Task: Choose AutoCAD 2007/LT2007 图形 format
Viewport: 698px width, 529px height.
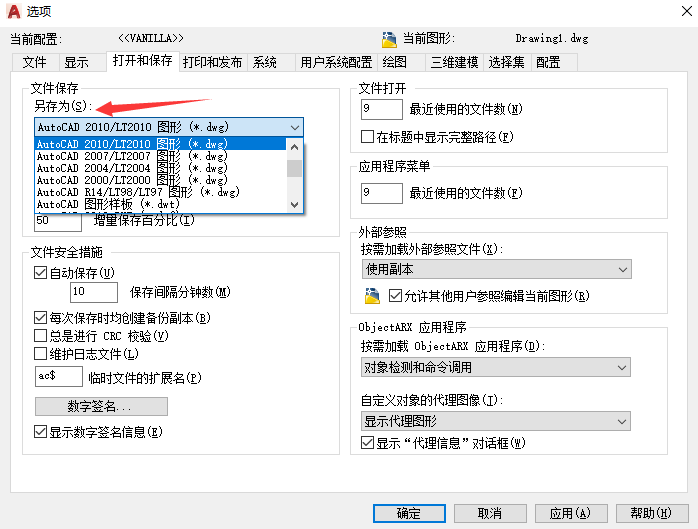Action: point(160,156)
